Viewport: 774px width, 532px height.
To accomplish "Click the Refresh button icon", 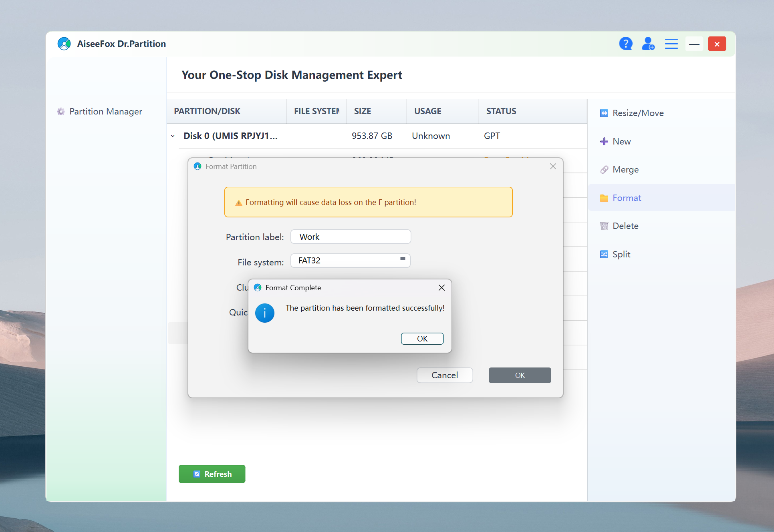I will pyautogui.click(x=197, y=474).
